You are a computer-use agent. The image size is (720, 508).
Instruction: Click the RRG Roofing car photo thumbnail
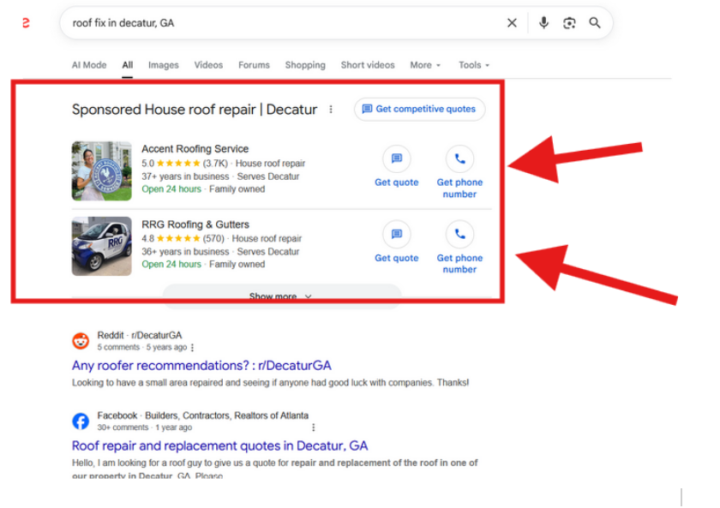pos(101,246)
